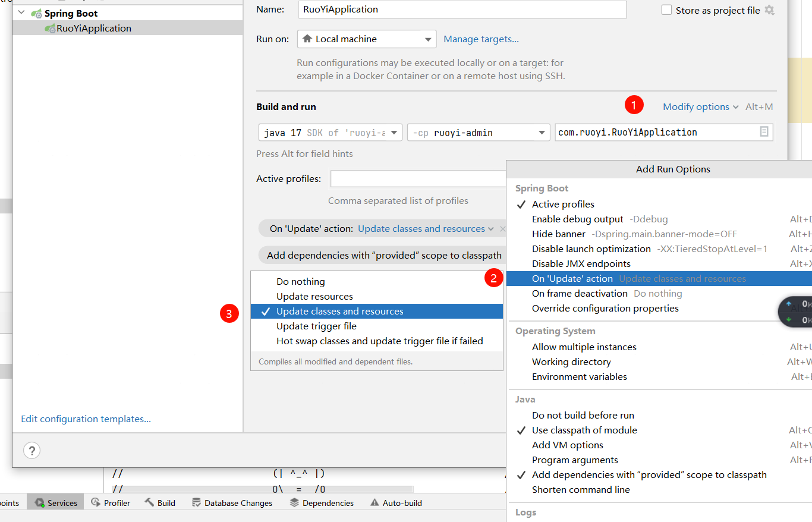This screenshot has height=522, width=812.
Task: Click Manage targets link
Action: (x=481, y=39)
